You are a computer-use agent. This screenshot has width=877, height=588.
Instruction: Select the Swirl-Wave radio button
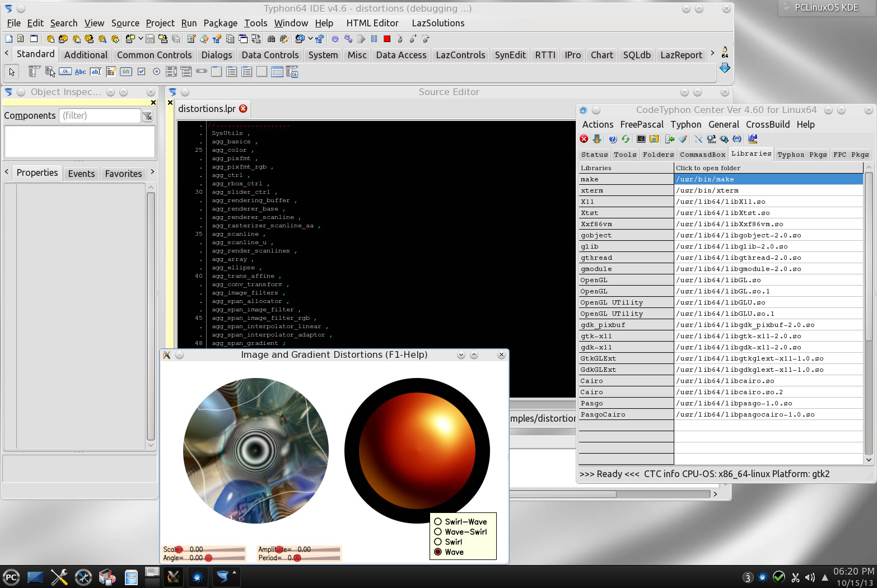pyautogui.click(x=438, y=521)
